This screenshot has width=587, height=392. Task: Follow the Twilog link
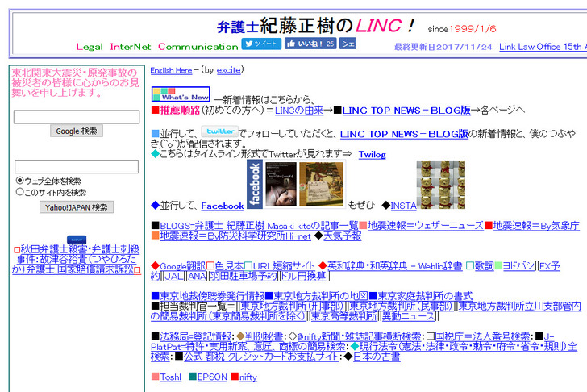coord(372,154)
